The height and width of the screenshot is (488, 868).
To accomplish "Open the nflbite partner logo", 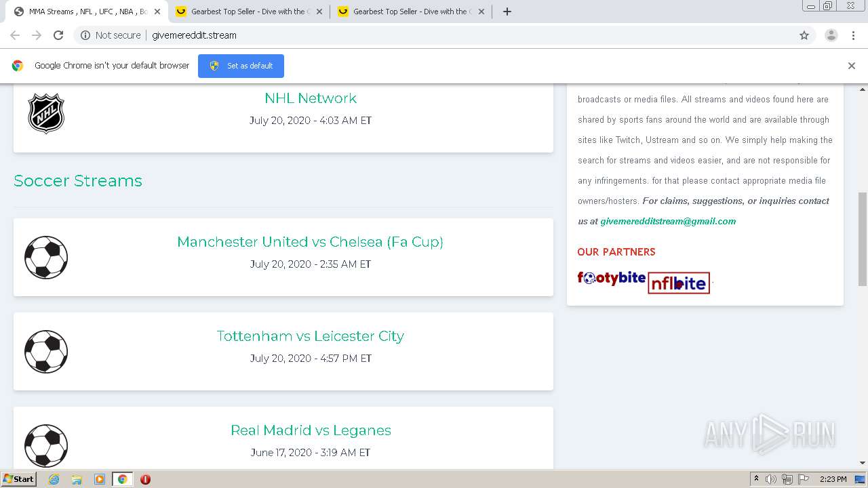I will pos(679,283).
